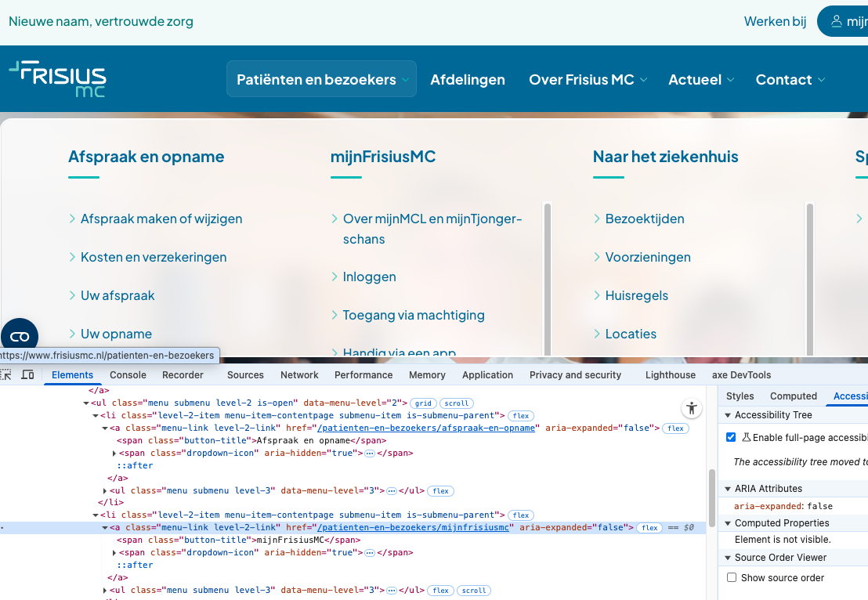Click the scroll badge on last level-3 ul
Image resolution: width=868 pixels, height=600 pixels.
pyautogui.click(x=474, y=591)
